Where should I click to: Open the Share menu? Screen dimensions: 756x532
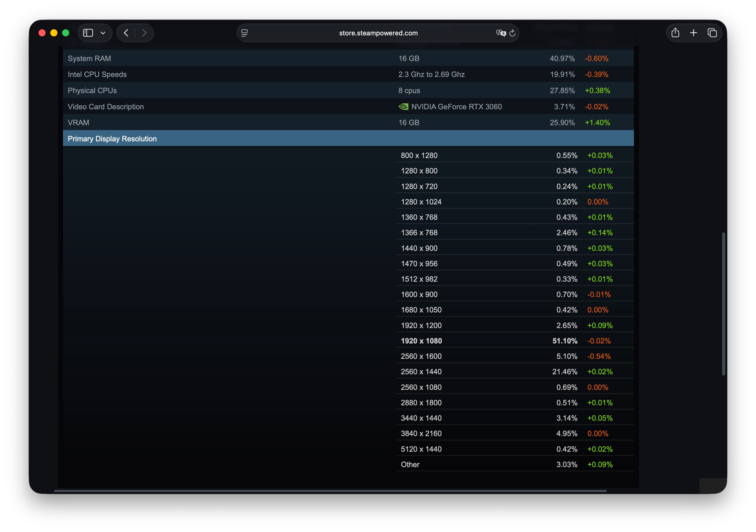click(675, 33)
